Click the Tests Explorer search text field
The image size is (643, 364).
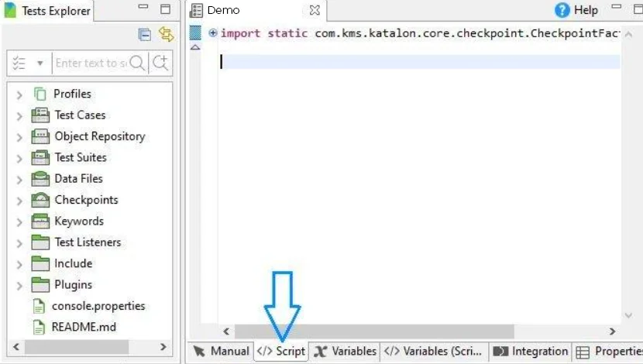tap(89, 64)
